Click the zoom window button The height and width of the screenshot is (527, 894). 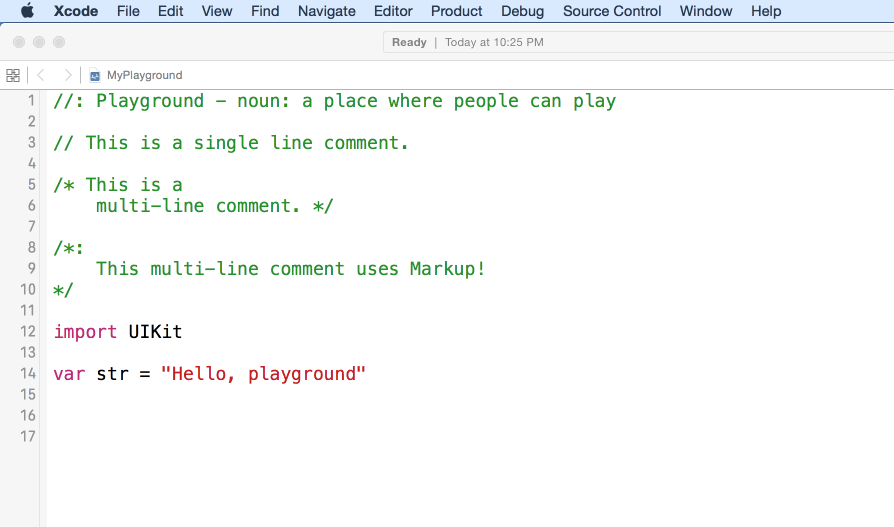(59, 42)
